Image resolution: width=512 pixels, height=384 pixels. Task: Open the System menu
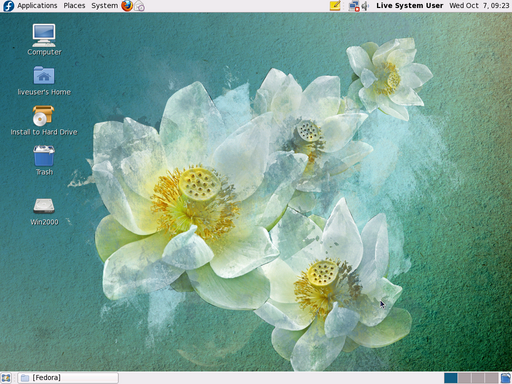105,6
